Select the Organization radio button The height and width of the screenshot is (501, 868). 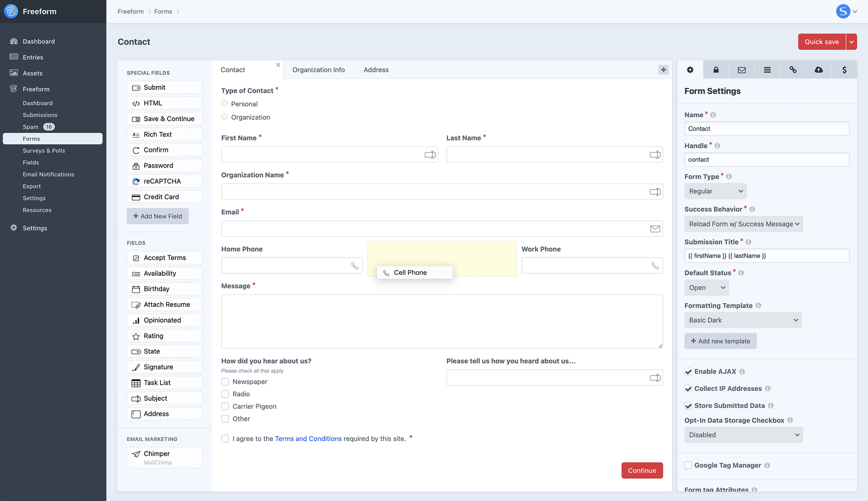[x=224, y=117]
